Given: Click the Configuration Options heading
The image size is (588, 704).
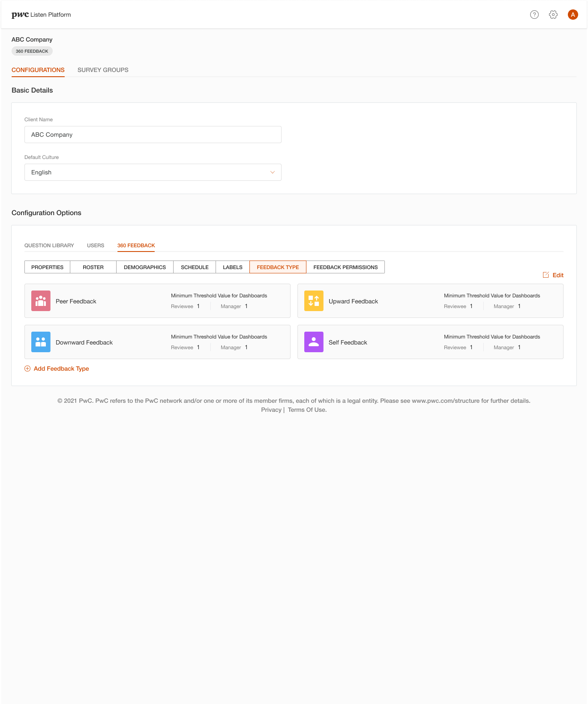Looking at the screenshot, I should [x=46, y=213].
